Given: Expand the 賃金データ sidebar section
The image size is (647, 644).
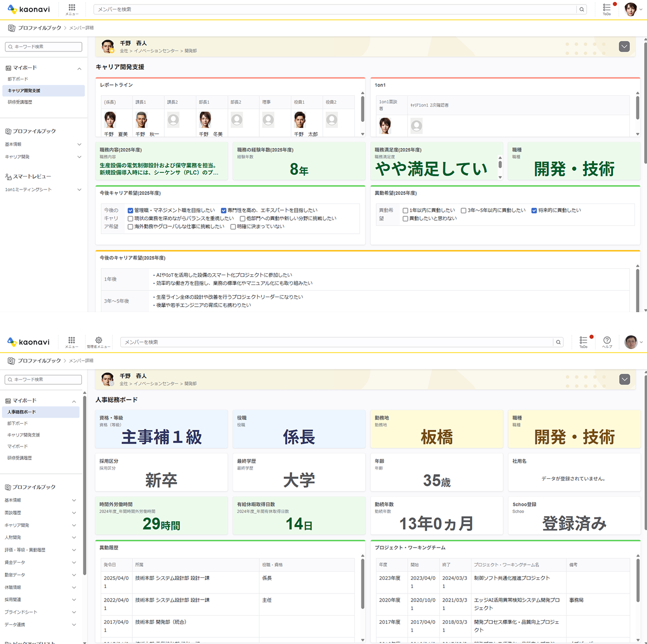Looking at the screenshot, I should 74,562.
